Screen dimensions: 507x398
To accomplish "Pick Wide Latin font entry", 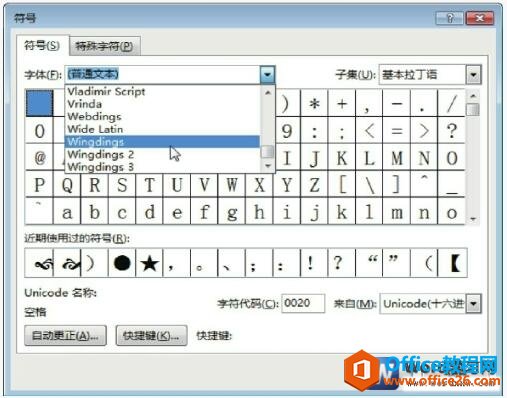I will click(162, 129).
